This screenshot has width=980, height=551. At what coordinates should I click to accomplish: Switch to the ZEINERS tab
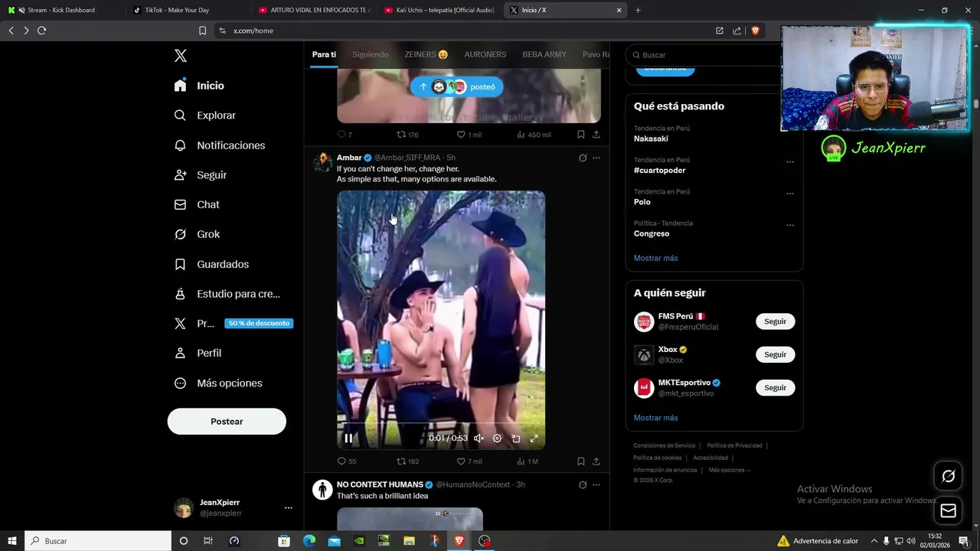point(426,55)
